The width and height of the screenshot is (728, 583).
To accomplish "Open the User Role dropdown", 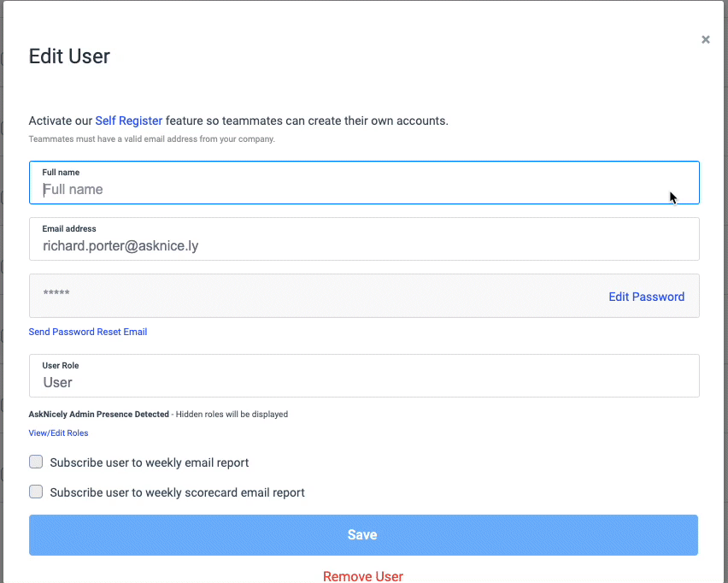I will 364,382.
